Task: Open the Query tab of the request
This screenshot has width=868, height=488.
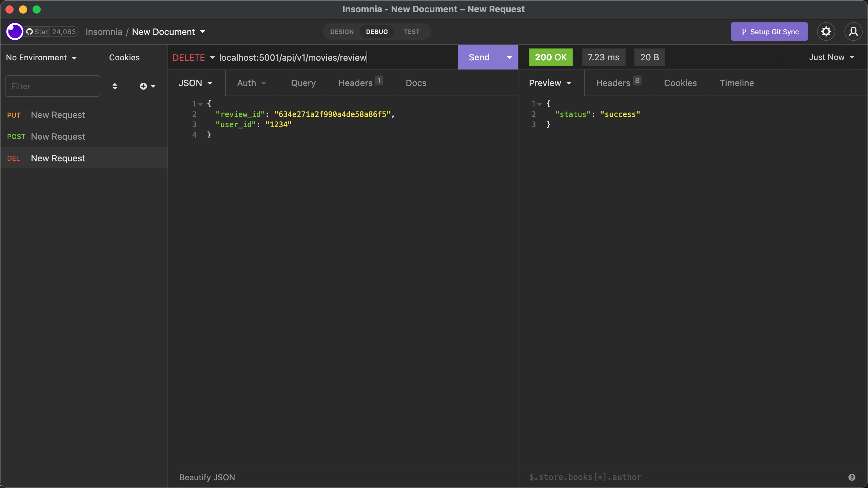Action: click(303, 83)
